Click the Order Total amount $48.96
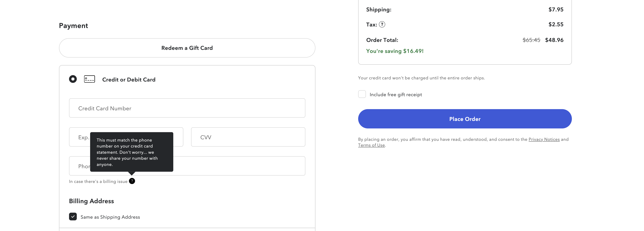Image resolution: width=644 pixels, height=231 pixels. (x=554, y=40)
